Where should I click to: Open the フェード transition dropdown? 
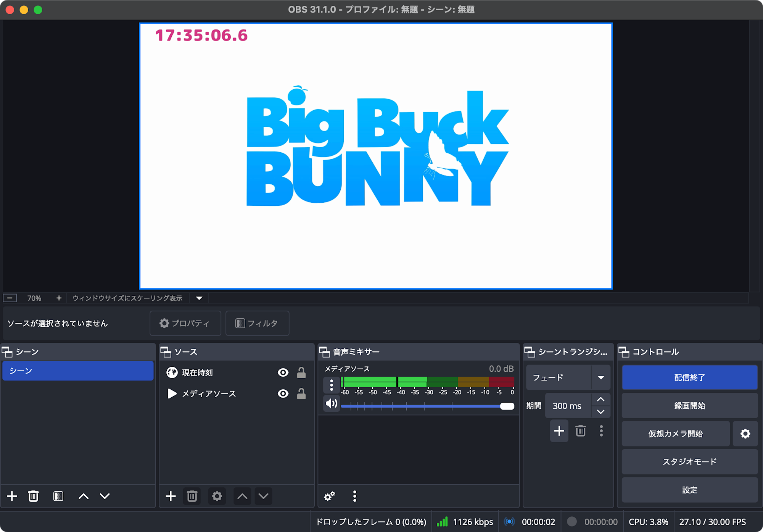pos(568,377)
